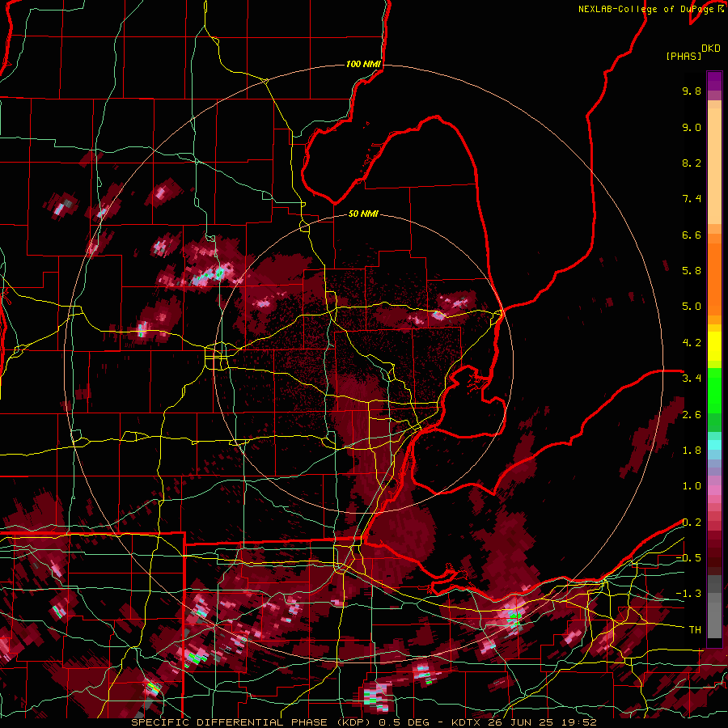
Task: Pick the 6.6 legend value
Action: pyautogui.click(x=692, y=235)
